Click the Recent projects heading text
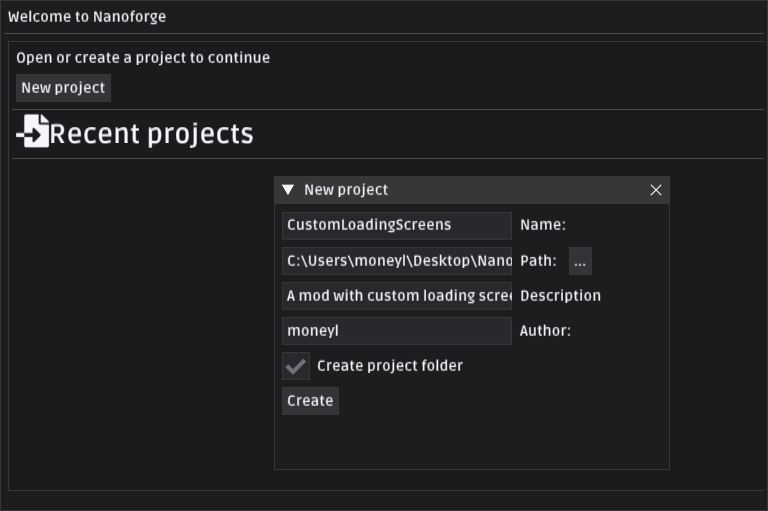 click(x=152, y=134)
